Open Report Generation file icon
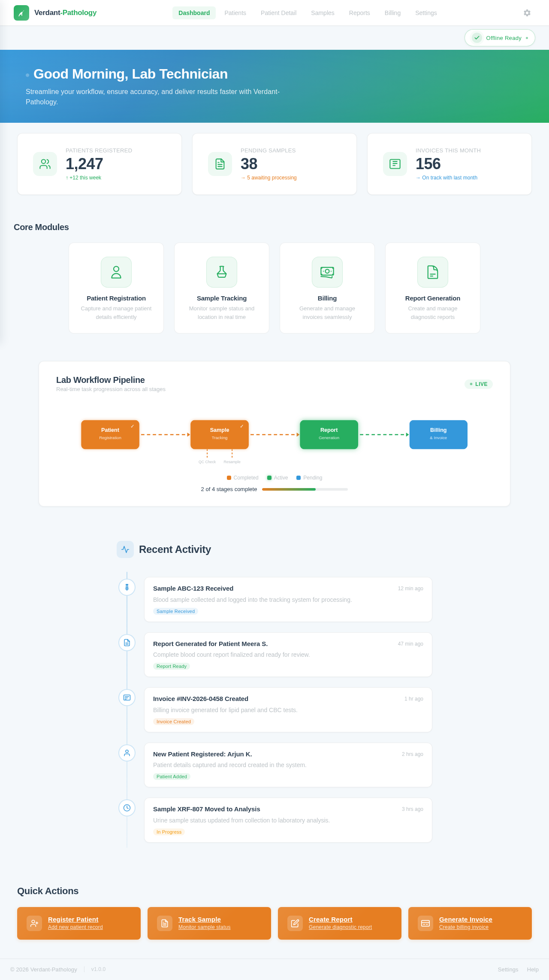The image size is (549, 980). pyautogui.click(x=433, y=272)
